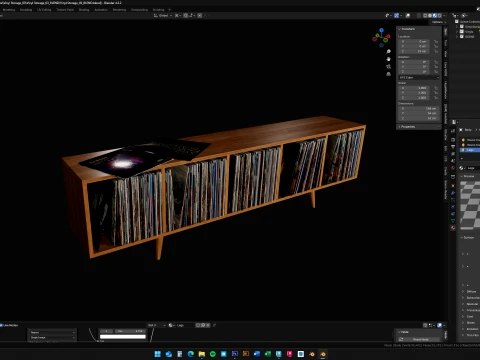Open the UV Editing workspace tab
The height and width of the screenshot is (360, 480).
point(44,10)
